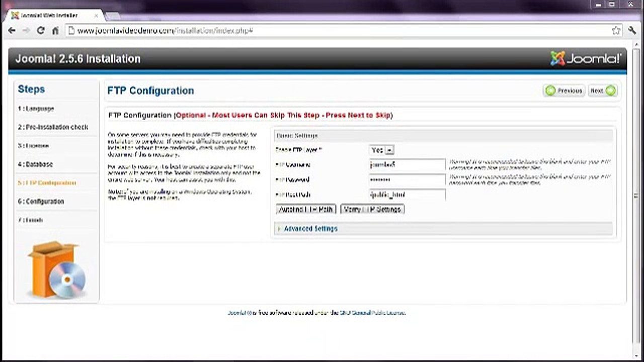Select step 7: Finish

30,220
